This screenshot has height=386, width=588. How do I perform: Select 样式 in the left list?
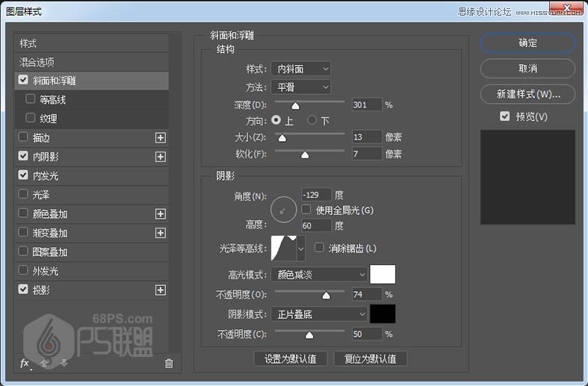pos(91,43)
